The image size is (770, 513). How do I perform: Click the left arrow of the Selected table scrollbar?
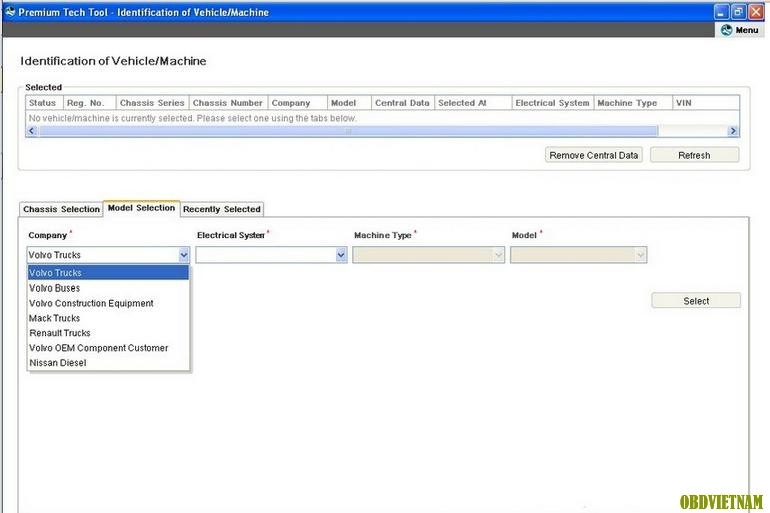tap(32, 131)
